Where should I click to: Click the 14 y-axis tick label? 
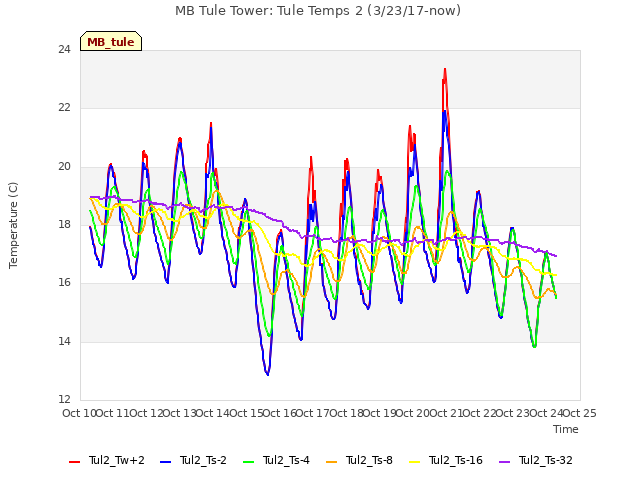click(64, 341)
